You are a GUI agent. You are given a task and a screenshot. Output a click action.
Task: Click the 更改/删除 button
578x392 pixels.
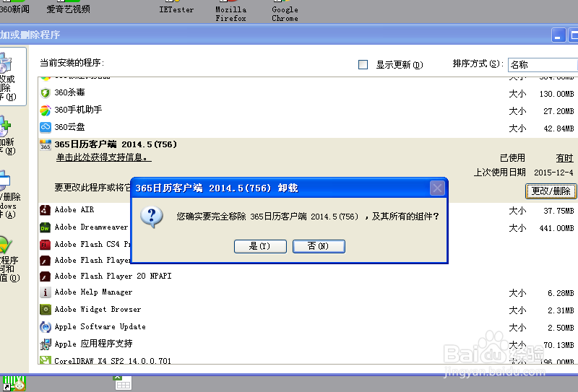tap(551, 191)
